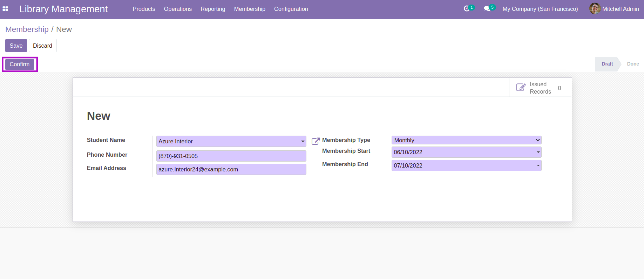Open the apps grid home menu icon
The height and width of the screenshot is (279, 644).
[5, 9]
